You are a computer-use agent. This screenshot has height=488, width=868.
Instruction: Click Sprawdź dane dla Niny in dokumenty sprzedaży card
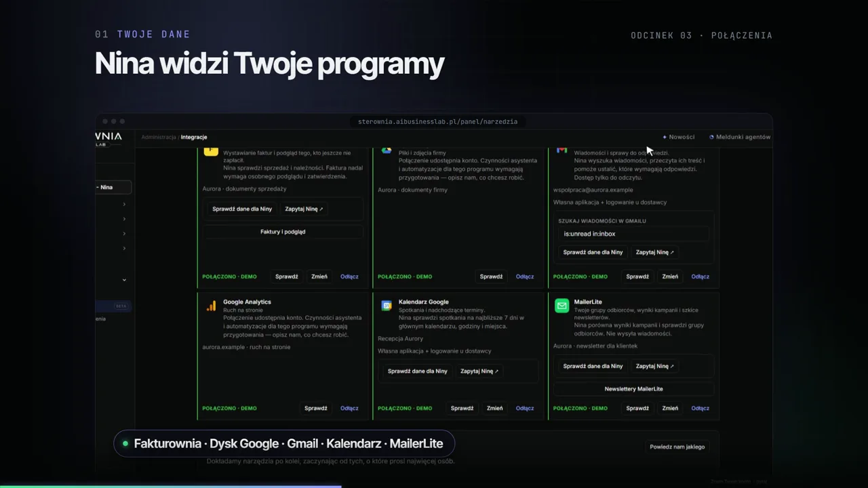[242, 209]
